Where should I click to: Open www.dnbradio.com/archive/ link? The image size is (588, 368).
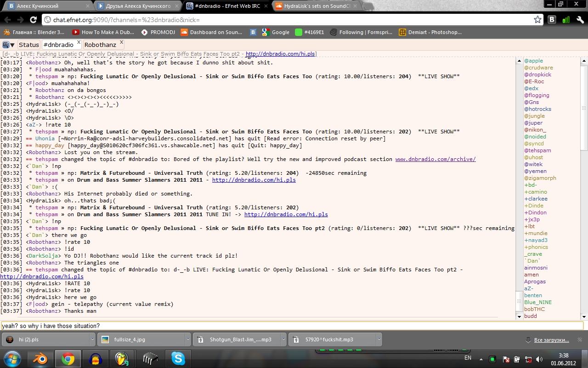point(435,159)
